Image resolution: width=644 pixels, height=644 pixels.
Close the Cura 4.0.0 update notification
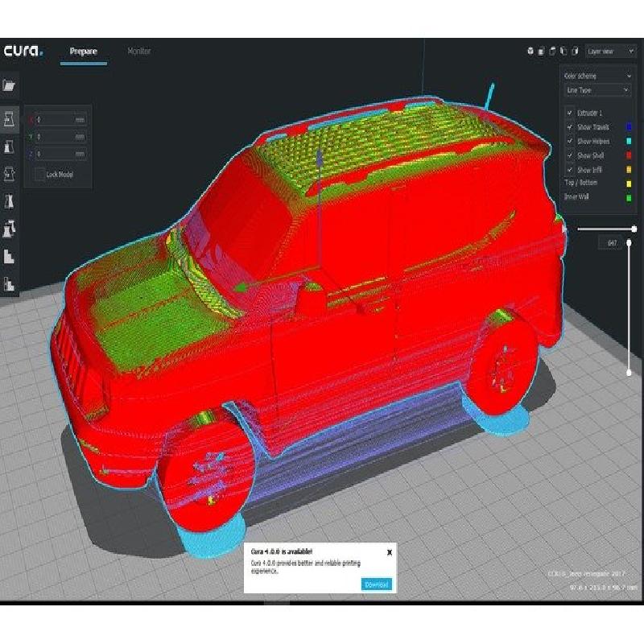coord(390,551)
